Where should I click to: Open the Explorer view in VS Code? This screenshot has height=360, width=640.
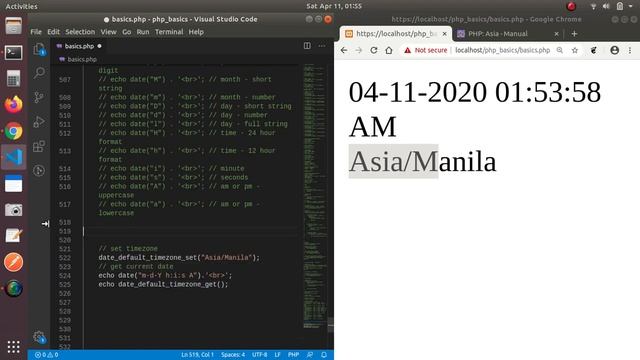[39, 50]
